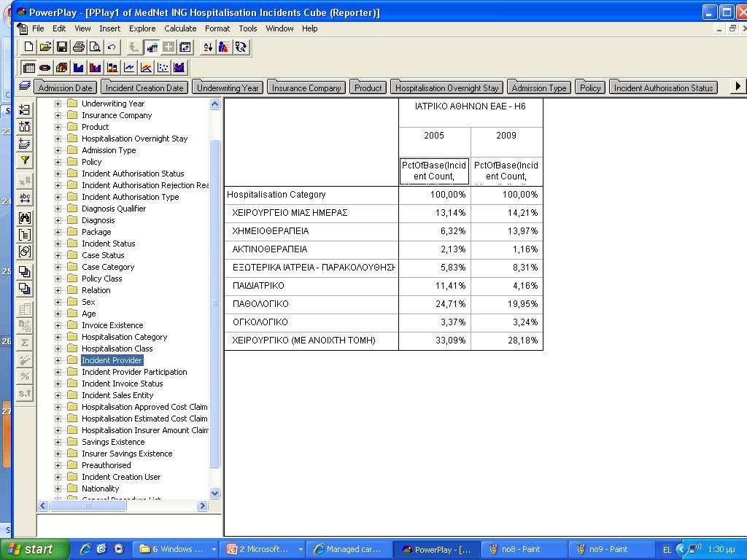Expand the Diagnosis tree node
Image resolution: width=747 pixels, height=560 pixels.
[x=58, y=220]
